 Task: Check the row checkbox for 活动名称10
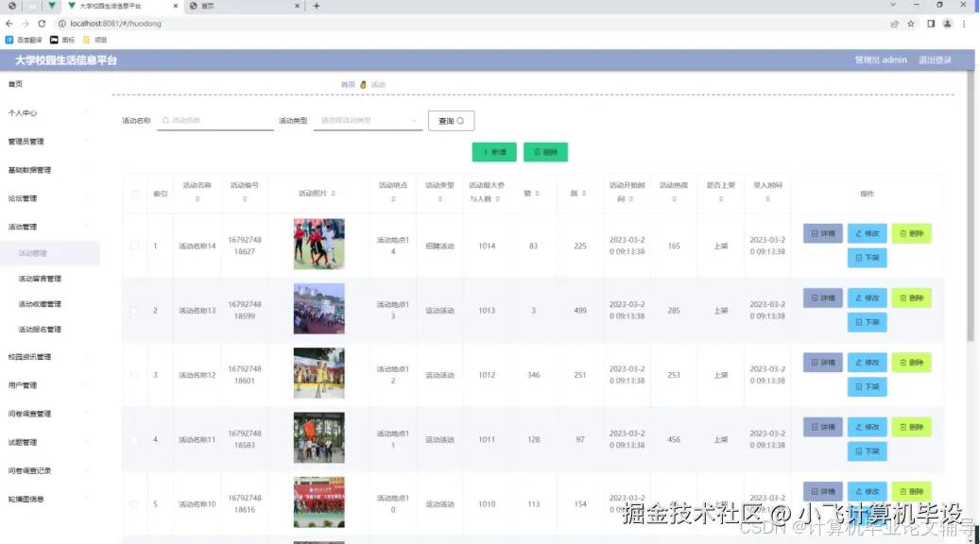tap(134, 504)
